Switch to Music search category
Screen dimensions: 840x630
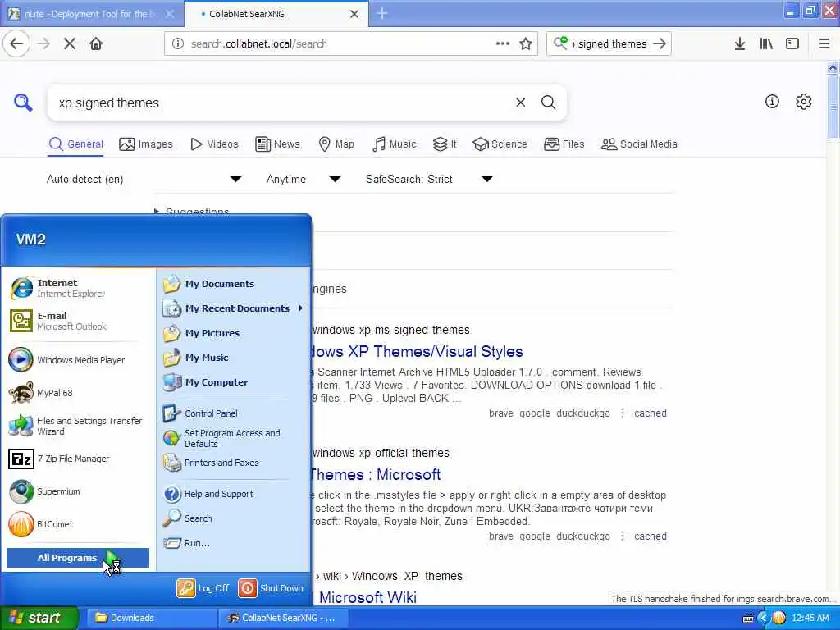click(395, 144)
